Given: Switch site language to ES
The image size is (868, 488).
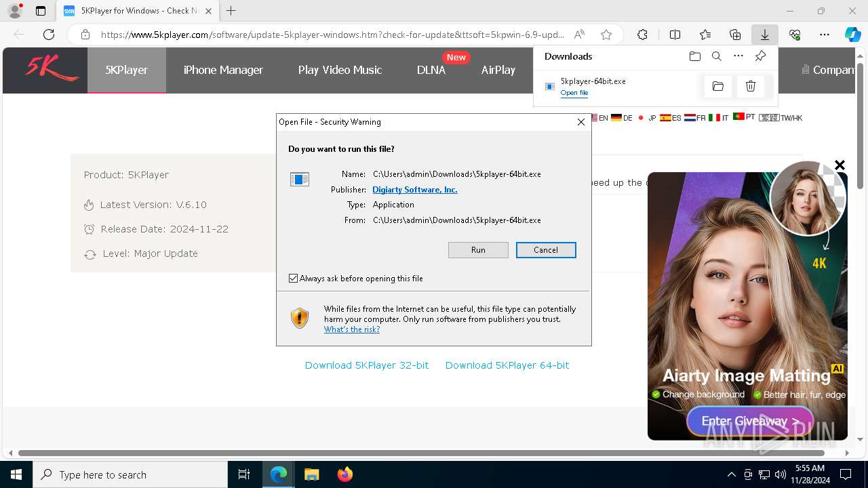Looking at the screenshot, I should [671, 118].
